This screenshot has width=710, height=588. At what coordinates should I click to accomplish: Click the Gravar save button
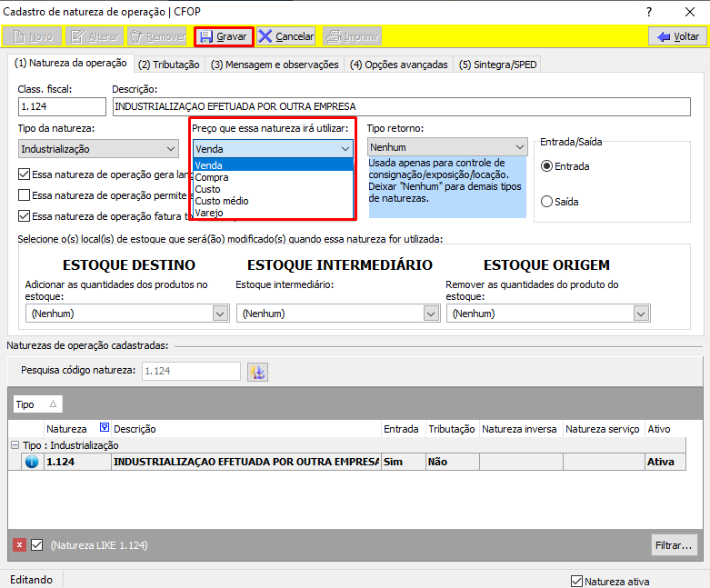click(224, 36)
